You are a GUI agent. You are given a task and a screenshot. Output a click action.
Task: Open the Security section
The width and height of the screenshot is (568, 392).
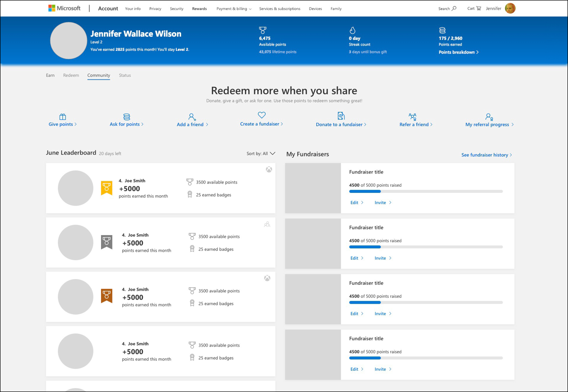pos(176,9)
